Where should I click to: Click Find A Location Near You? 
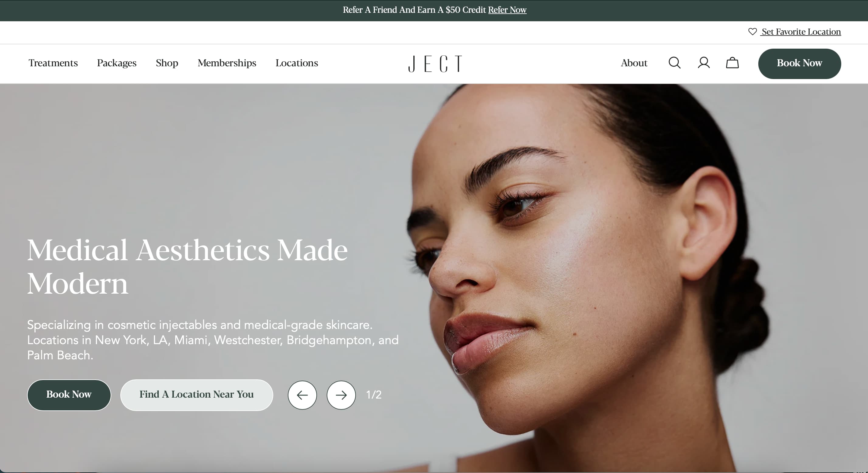pyautogui.click(x=196, y=395)
